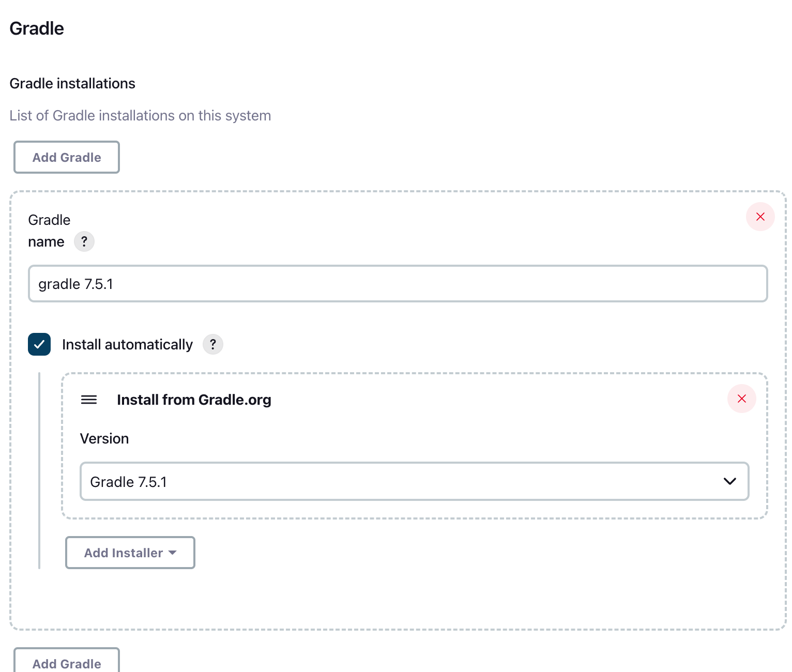Click the 'Install from Gradle.org' heading
Image resolution: width=792 pixels, height=672 pixels.
(194, 400)
